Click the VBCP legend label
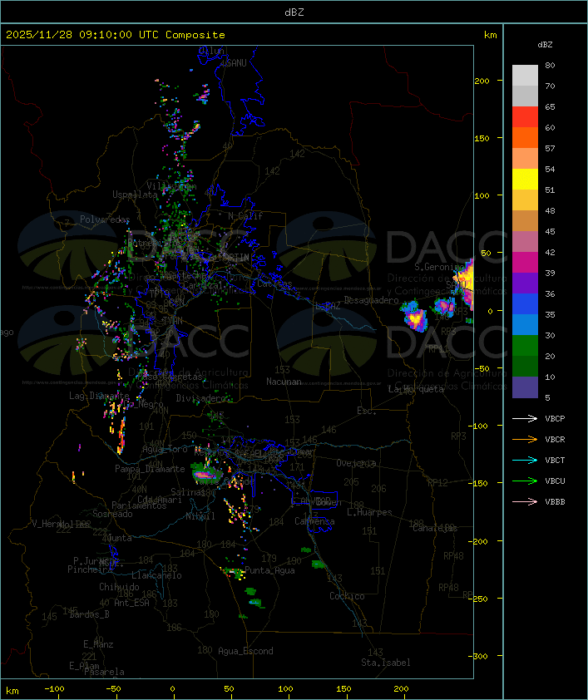 [x=555, y=419]
